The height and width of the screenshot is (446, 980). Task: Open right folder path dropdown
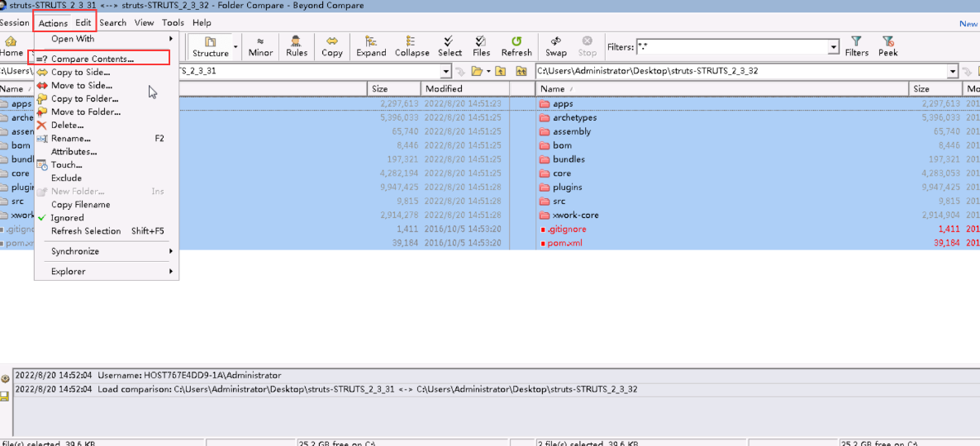[x=953, y=71]
